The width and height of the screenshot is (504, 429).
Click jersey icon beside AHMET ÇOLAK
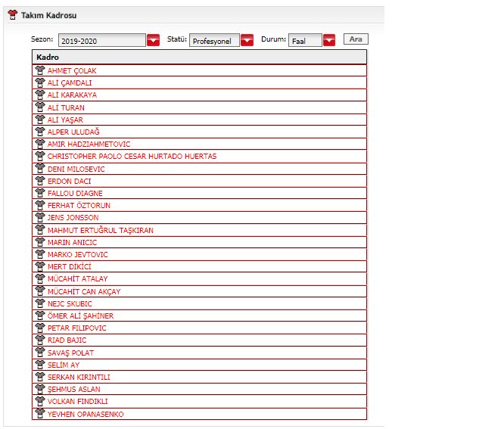click(40, 70)
